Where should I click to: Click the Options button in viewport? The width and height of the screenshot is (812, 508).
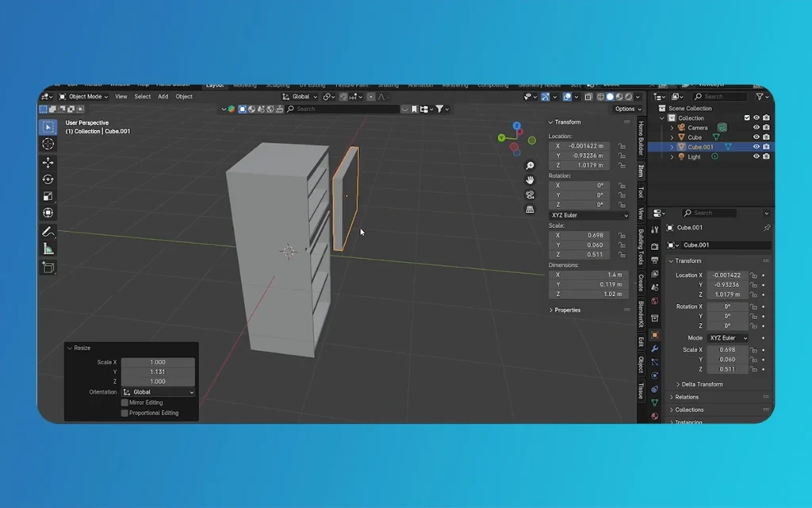click(x=625, y=109)
